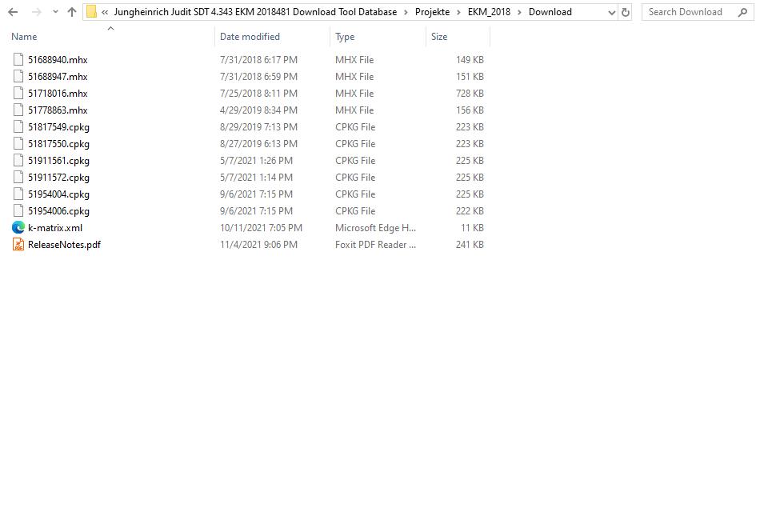
Task: Open the ReleaseNotes.pdf Foxit Reader file
Action: click(x=64, y=244)
